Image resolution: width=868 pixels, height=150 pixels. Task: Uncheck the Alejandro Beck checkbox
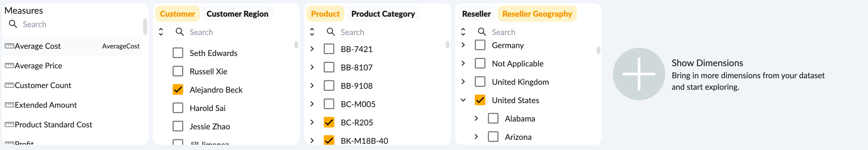point(178,90)
